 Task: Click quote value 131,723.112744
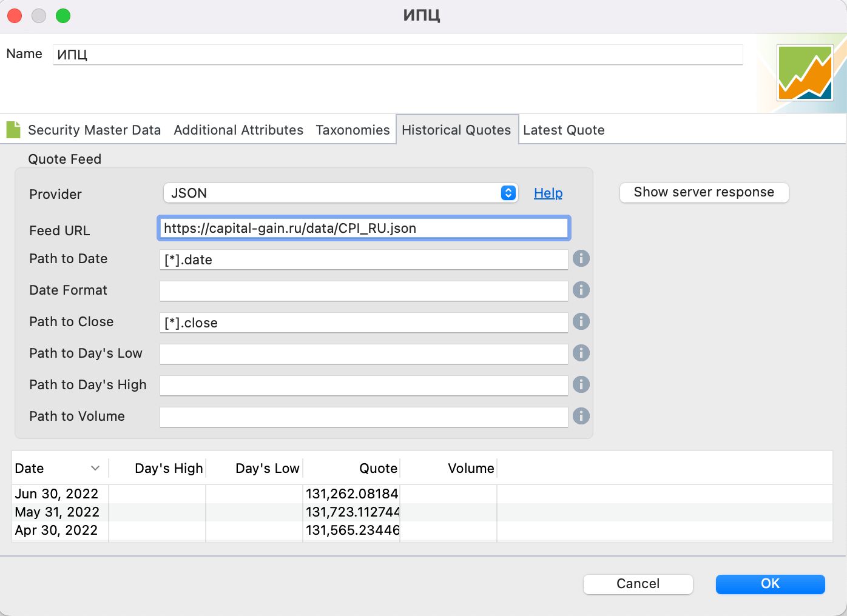[353, 512]
